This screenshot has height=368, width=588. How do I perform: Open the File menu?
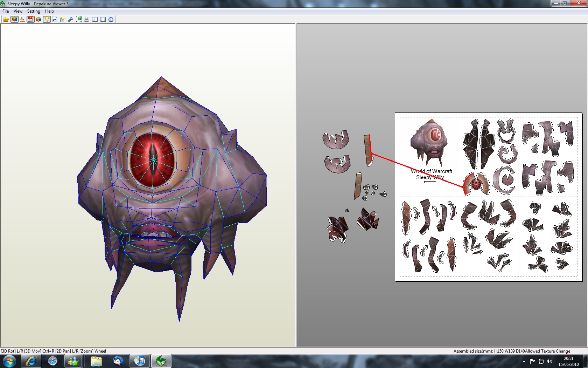tap(6, 11)
